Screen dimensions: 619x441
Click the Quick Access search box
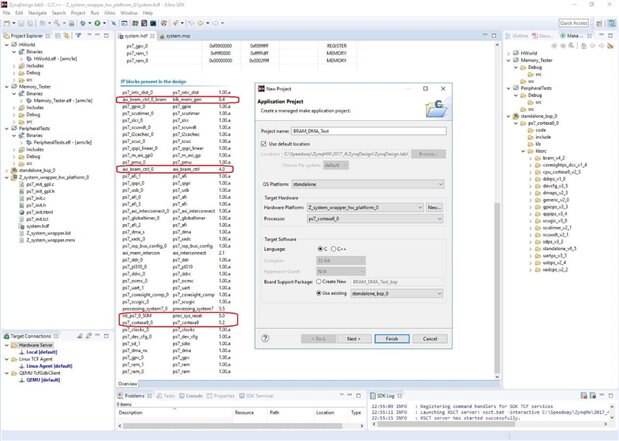[x=587, y=22]
